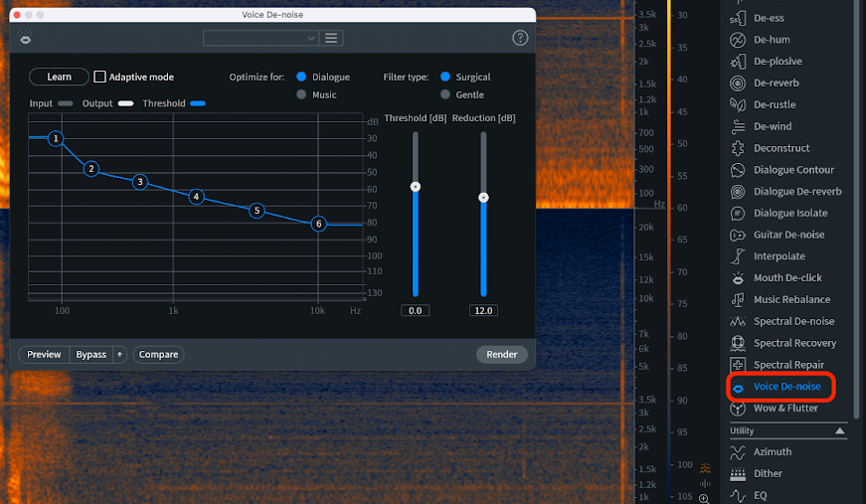866x504 pixels.
Task: Collapse the Utility section triangle
Action: tap(839, 430)
